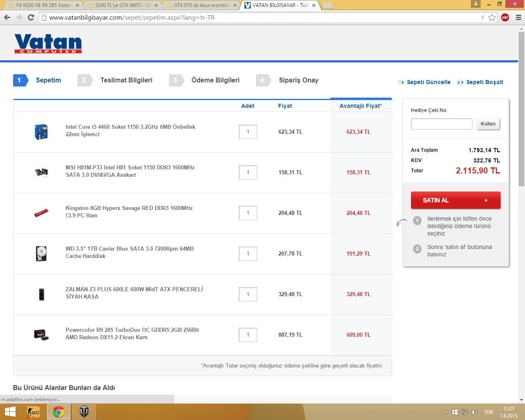Screen dimensions: 525x420
Task: Click the Kingston Hyperx Savage RAM thumbnail
Action: click(x=41, y=213)
